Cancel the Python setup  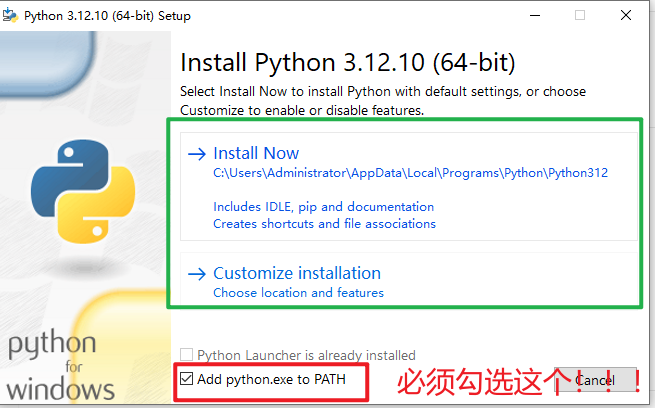595,380
